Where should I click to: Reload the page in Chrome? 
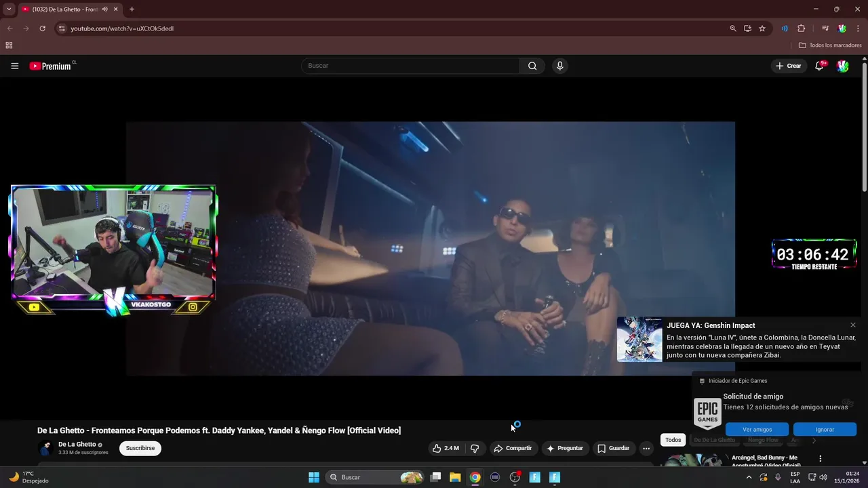[42, 28]
